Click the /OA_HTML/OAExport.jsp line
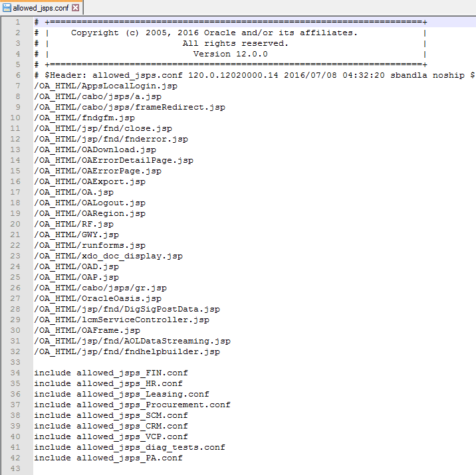 pyautogui.click(x=90, y=181)
